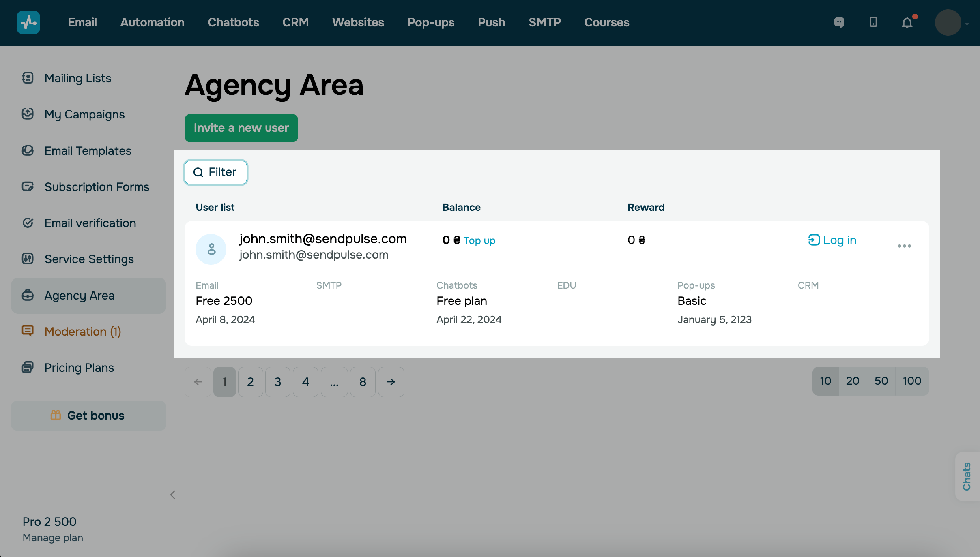Click the Top up link
The width and height of the screenshot is (980, 557).
tap(479, 240)
